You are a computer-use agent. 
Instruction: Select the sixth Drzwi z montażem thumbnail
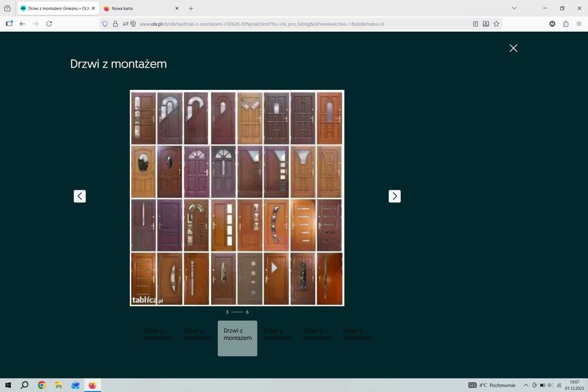point(357,338)
